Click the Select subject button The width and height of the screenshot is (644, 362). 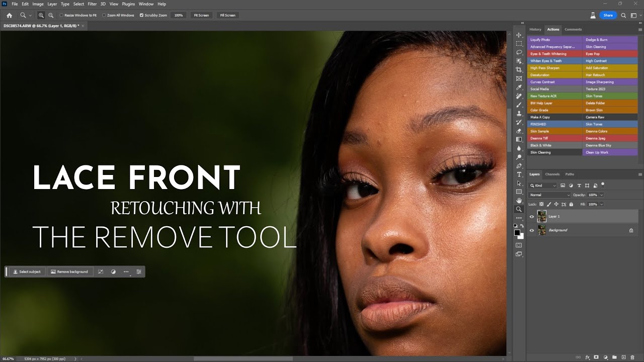click(27, 271)
